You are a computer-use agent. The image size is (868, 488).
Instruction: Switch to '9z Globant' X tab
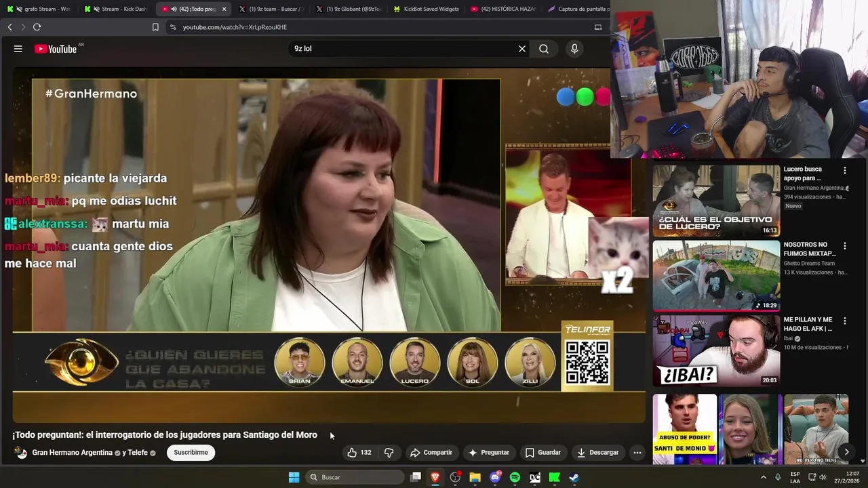pyautogui.click(x=349, y=9)
